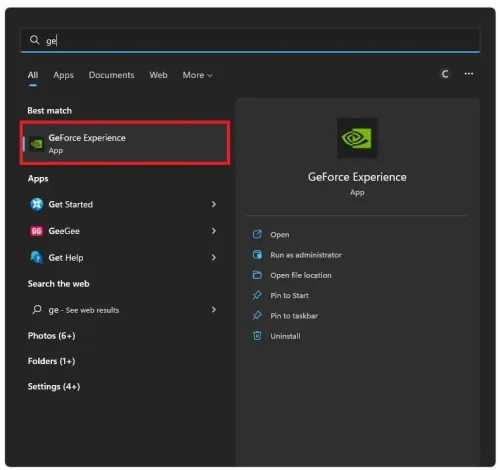500x470 pixels.
Task: Click the Open icon in details pane
Action: [257, 234]
